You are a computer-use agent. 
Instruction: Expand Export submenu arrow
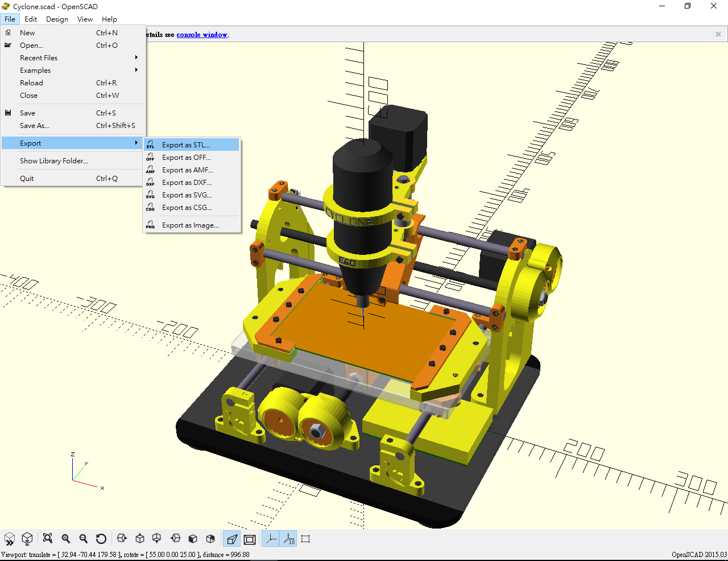point(136,143)
